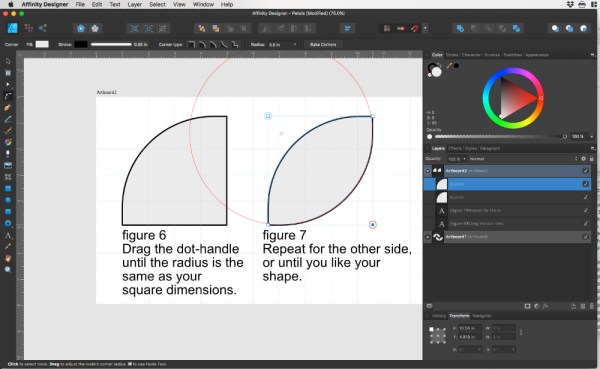Image resolution: width=600 pixels, height=369 pixels.
Task: Select the Rectangle tool
Action: (8, 189)
